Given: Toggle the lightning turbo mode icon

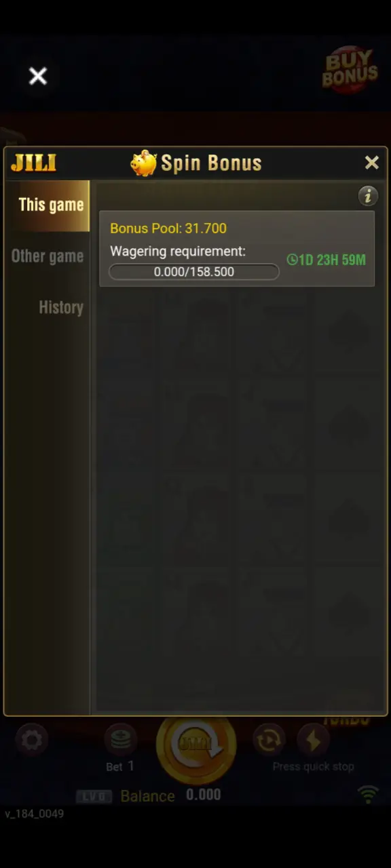Looking at the screenshot, I should (x=313, y=741).
